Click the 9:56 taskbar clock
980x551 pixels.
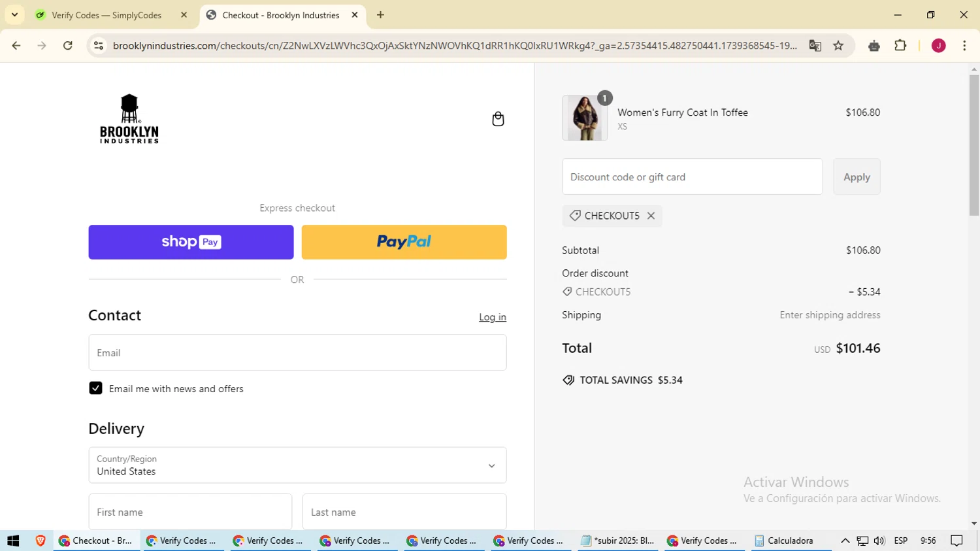928,541
